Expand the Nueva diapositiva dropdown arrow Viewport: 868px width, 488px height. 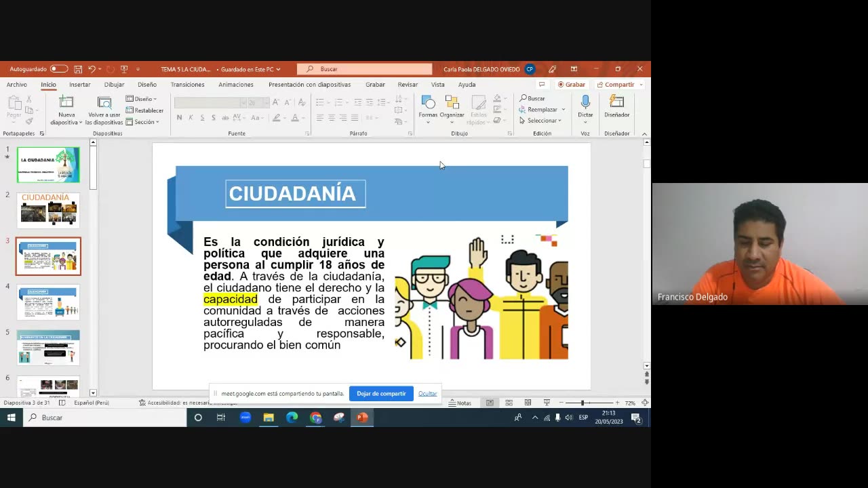pos(80,123)
